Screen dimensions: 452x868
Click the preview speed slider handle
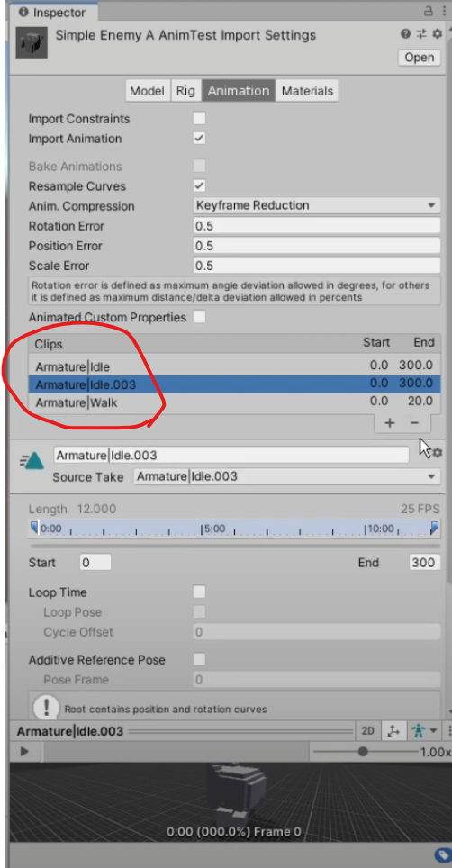point(363,751)
